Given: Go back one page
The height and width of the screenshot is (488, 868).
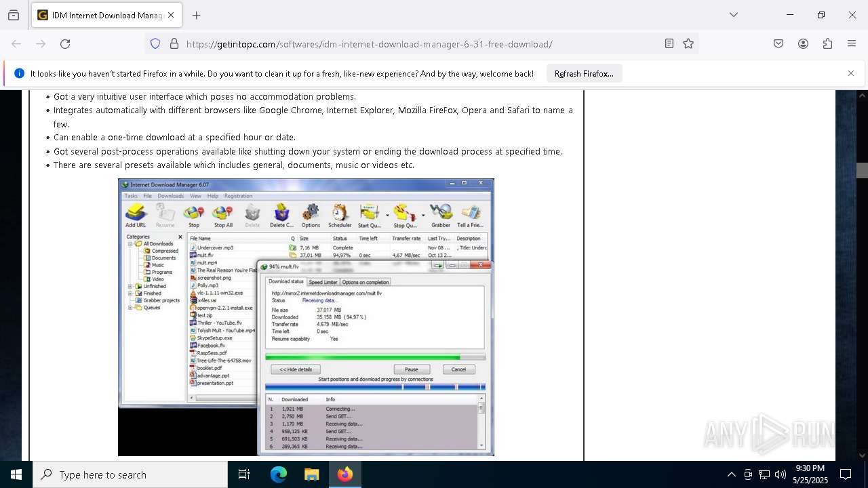Looking at the screenshot, I should [x=16, y=43].
